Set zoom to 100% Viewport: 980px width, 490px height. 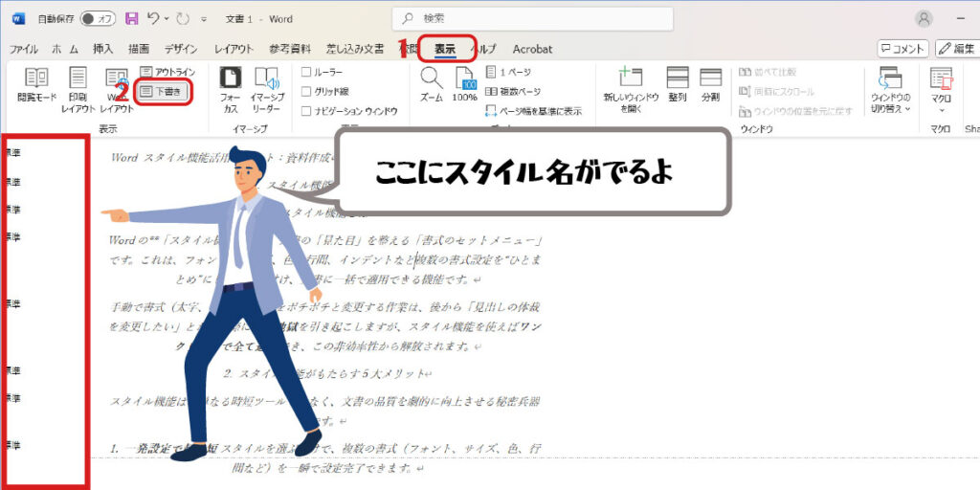coord(464,85)
